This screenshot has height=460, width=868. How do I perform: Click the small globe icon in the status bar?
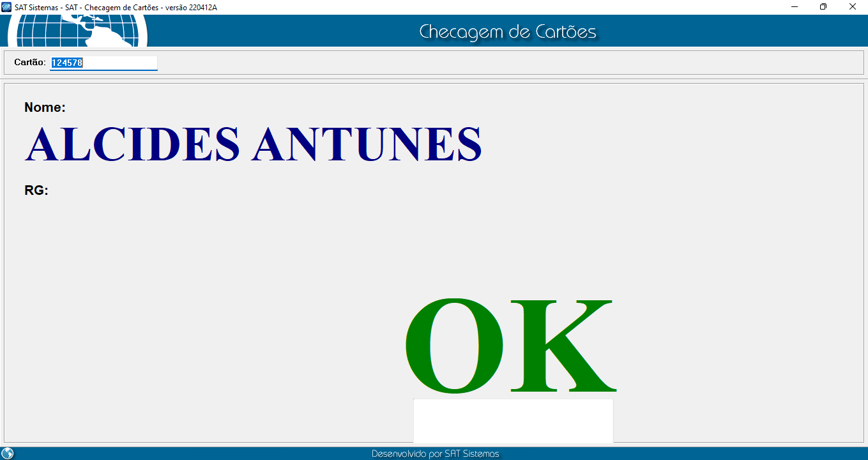click(8, 453)
